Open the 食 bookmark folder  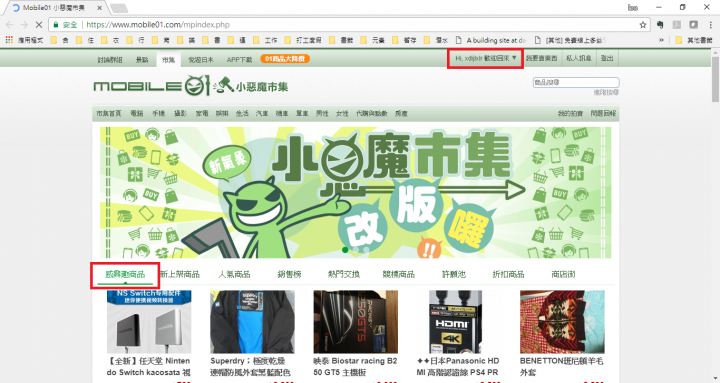pos(60,40)
